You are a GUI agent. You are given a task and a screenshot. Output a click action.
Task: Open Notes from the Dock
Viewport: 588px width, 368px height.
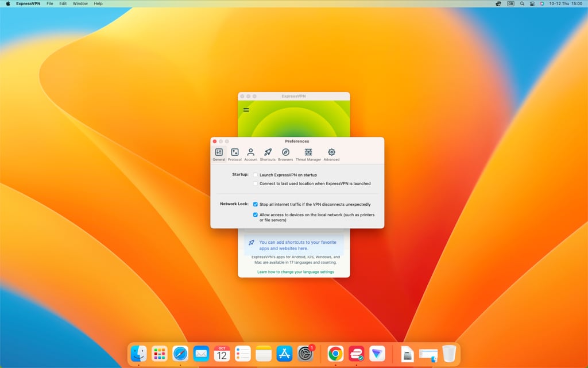[264, 354]
